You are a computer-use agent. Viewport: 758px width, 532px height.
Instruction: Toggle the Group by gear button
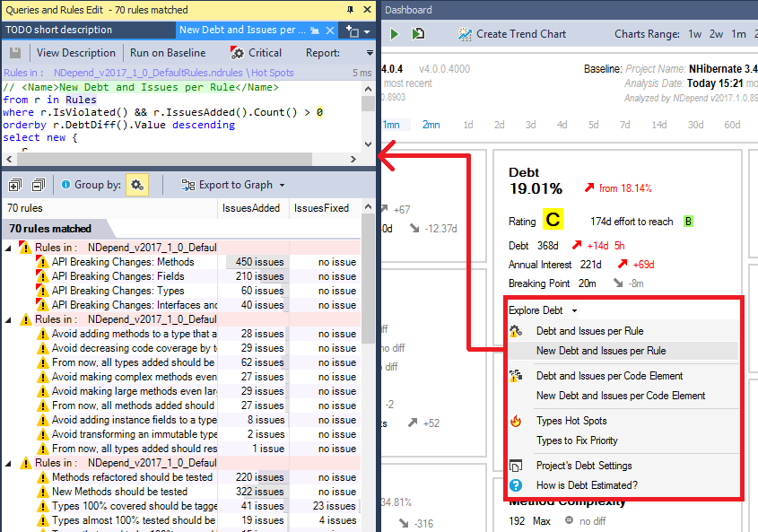[x=137, y=185]
